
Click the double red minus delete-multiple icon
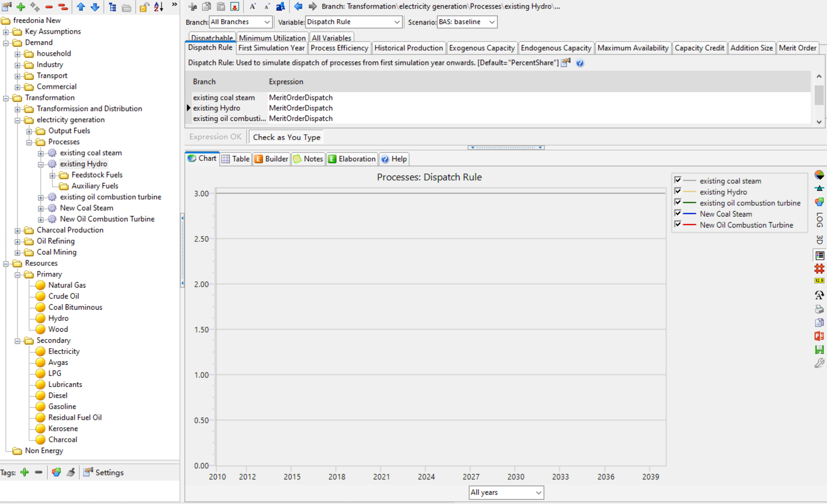click(x=63, y=7)
